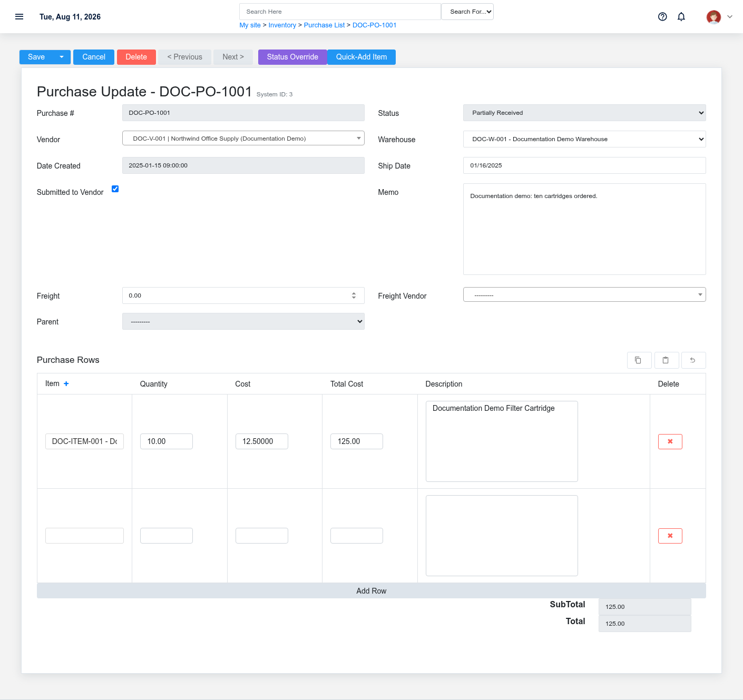
Task: Open the Freight Vendor dropdown
Action: (x=584, y=295)
